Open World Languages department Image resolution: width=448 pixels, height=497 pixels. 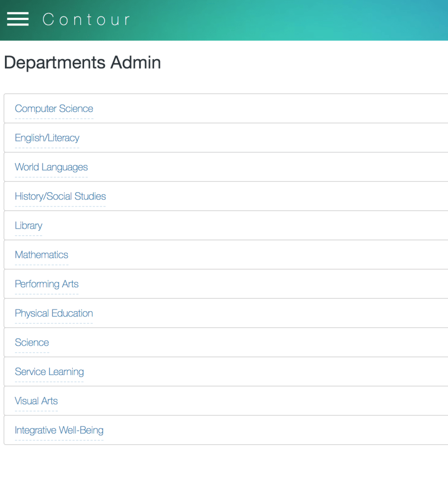(51, 167)
